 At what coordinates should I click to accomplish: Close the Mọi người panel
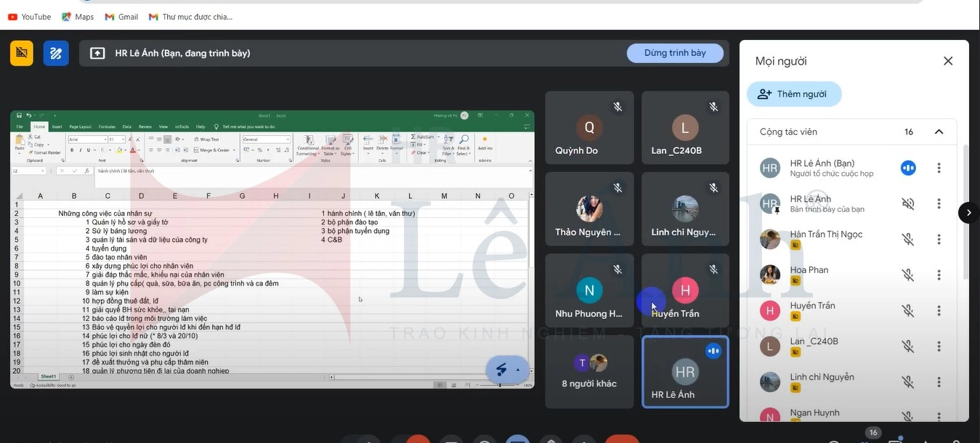point(947,61)
